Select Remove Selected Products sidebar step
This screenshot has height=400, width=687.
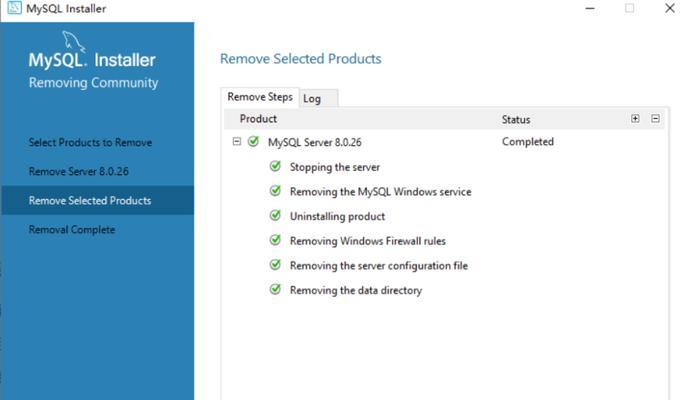click(x=97, y=200)
